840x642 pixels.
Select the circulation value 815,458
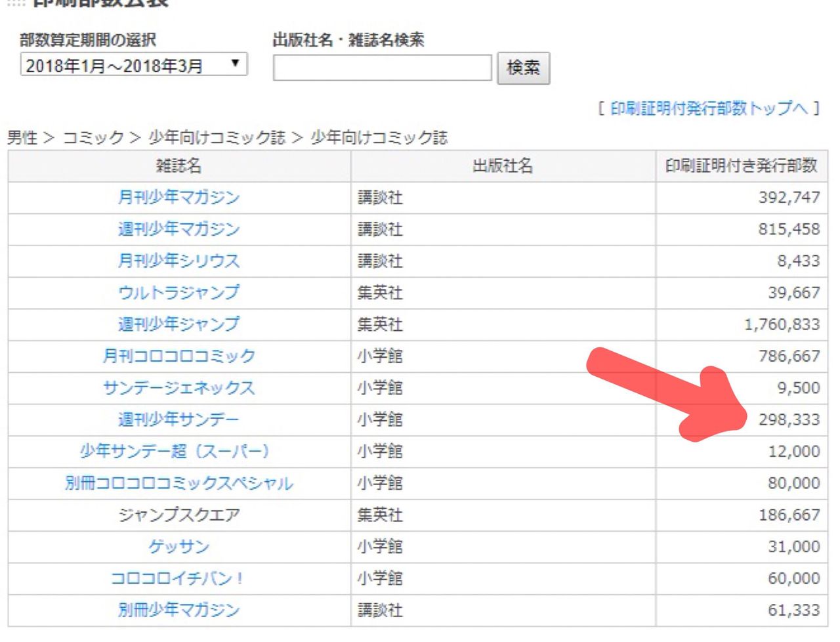click(789, 229)
